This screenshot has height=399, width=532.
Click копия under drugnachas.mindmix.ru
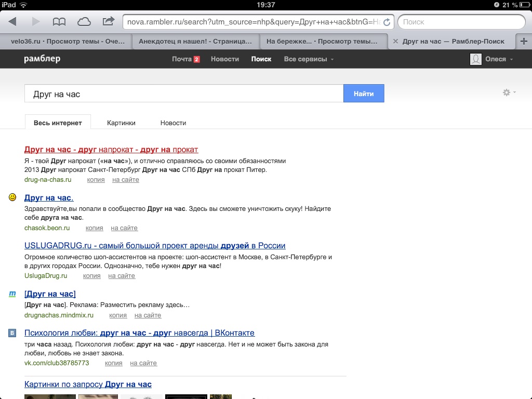point(118,315)
